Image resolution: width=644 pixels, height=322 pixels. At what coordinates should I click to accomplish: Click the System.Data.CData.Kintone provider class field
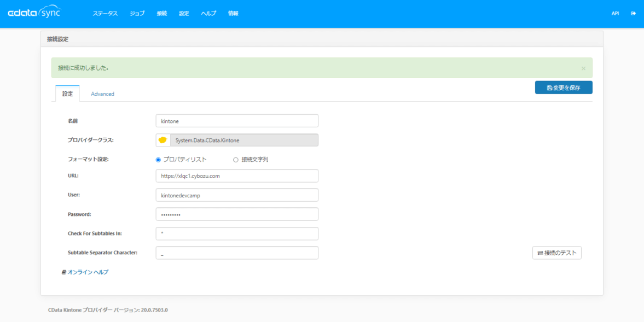(245, 140)
